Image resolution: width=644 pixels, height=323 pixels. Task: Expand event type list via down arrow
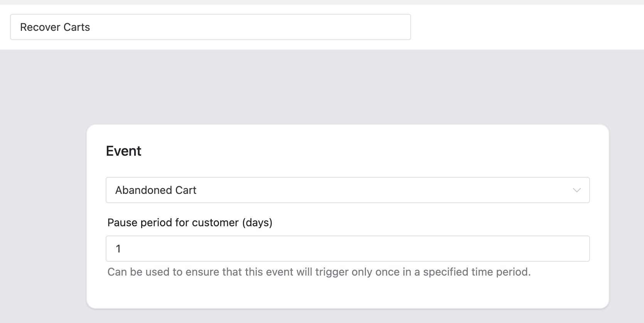(577, 190)
